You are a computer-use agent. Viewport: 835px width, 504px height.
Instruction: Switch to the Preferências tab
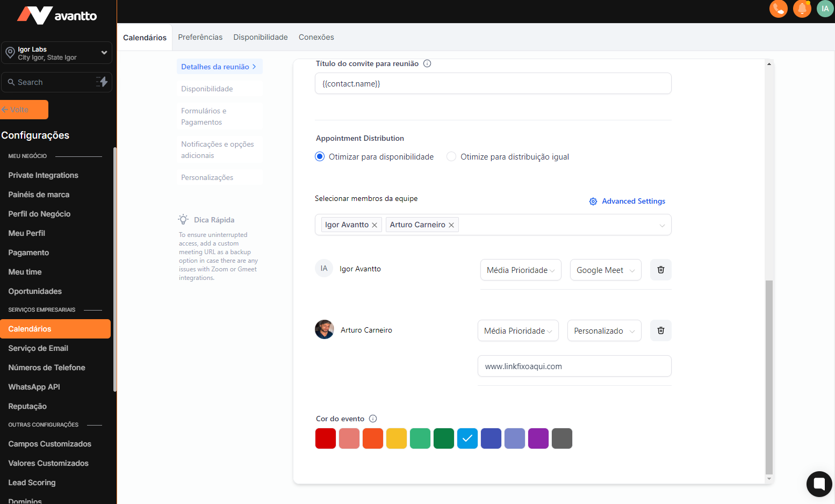pyautogui.click(x=200, y=37)
